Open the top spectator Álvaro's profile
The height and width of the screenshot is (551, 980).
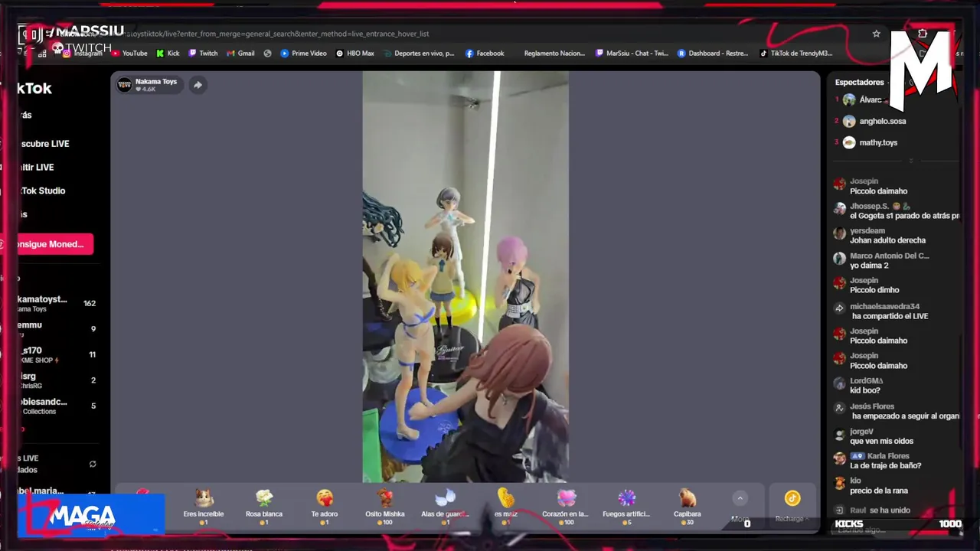pos(861,100)
